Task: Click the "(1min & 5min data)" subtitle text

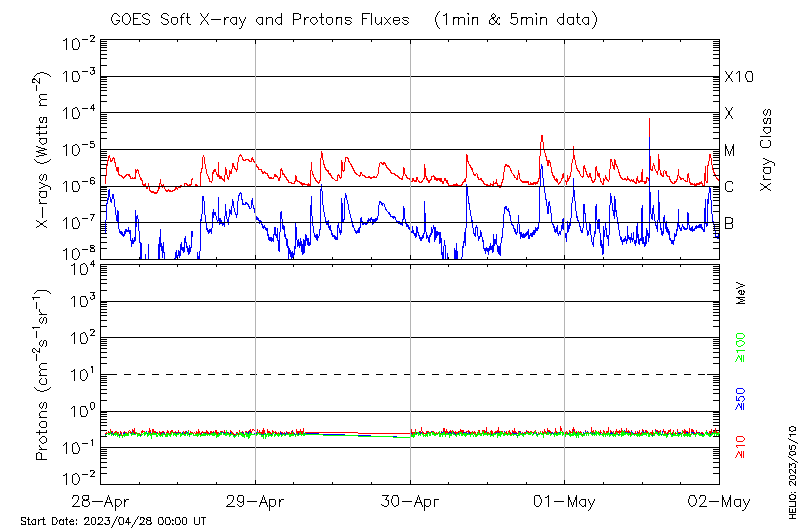Action: pyautogui.click(x=514, y=19)
